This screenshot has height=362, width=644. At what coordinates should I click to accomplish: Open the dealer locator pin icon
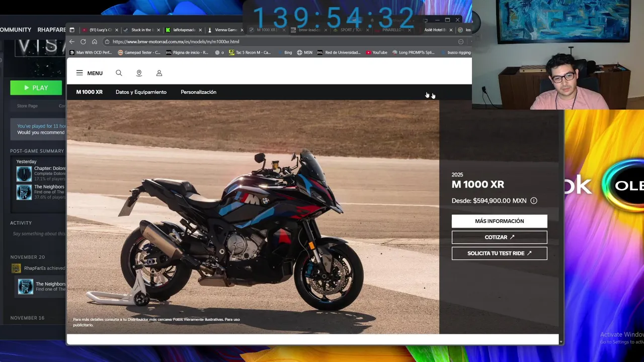coord(139,73)
